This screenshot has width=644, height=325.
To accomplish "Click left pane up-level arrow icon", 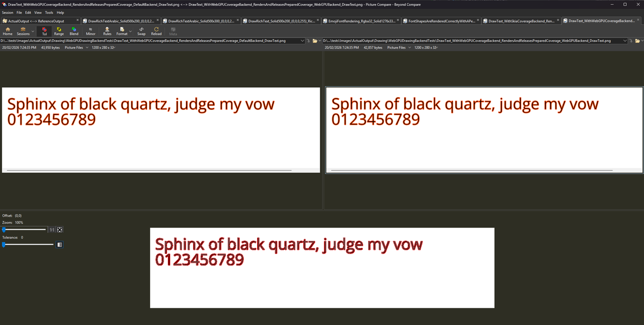I will pyautogui.click(x=309, y=41).
